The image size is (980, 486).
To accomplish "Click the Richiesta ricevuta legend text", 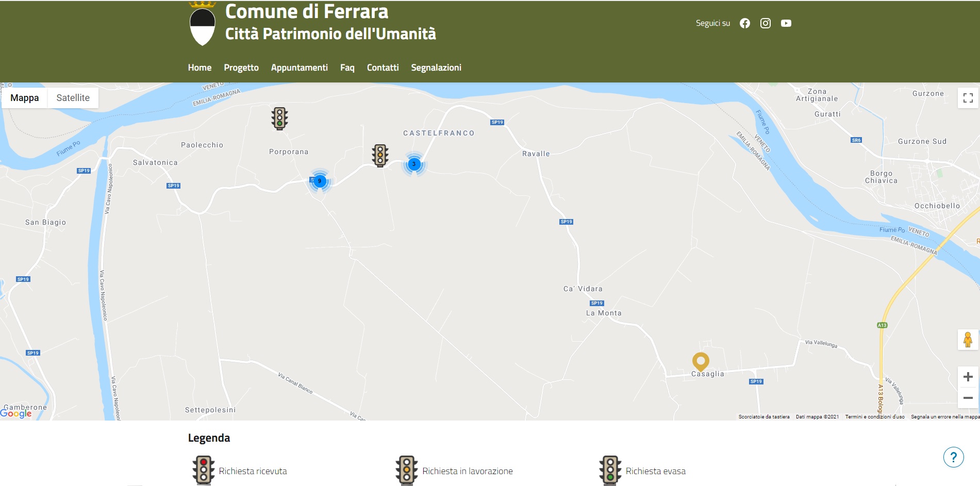I will point(253,471).
